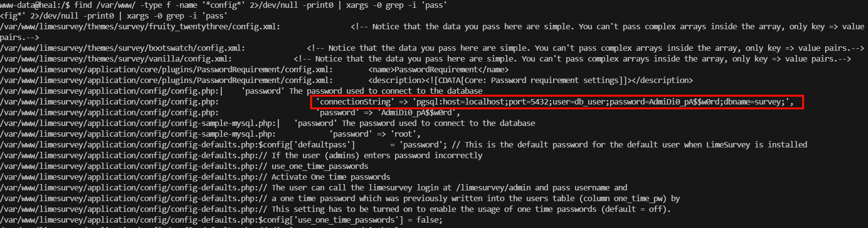Viewport: 868px width, 228px height.
Task: Click the red-boxed connectionString line
Action: pyautogui.click(x=555, y=102)
